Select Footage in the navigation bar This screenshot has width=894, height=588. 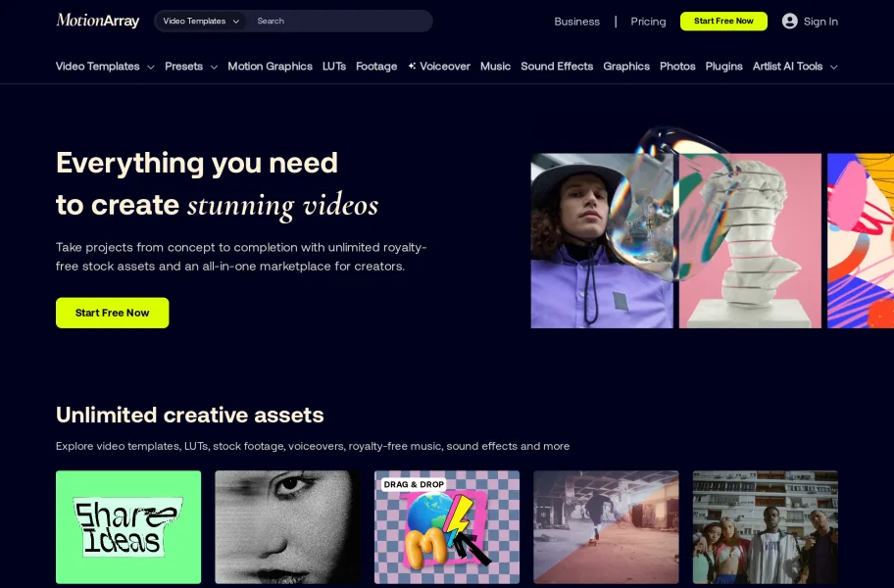(376, 66)
